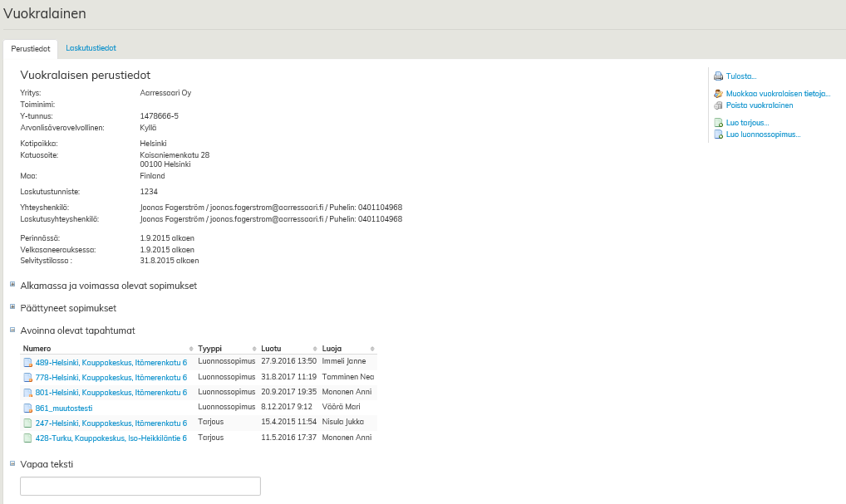Click the printer icon beside Tulosta
Viewport: 846px width, 504px height.
pos(718,76)
